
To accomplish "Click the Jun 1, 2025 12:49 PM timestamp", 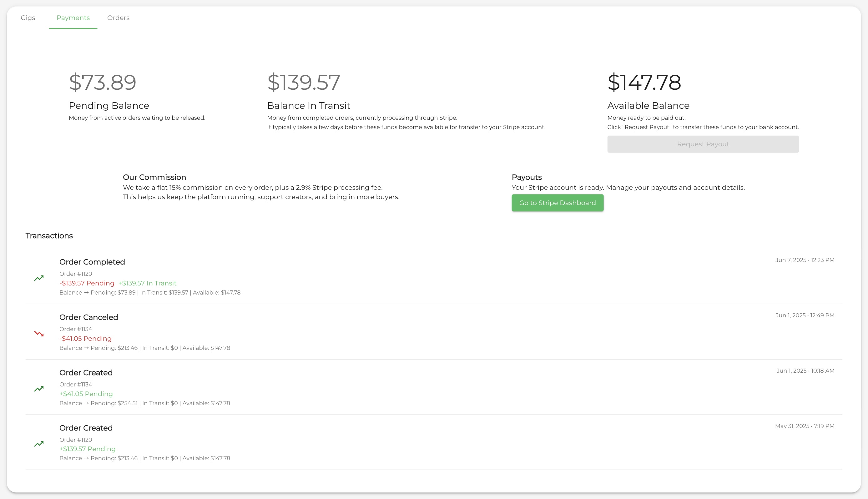I will 805,315.
